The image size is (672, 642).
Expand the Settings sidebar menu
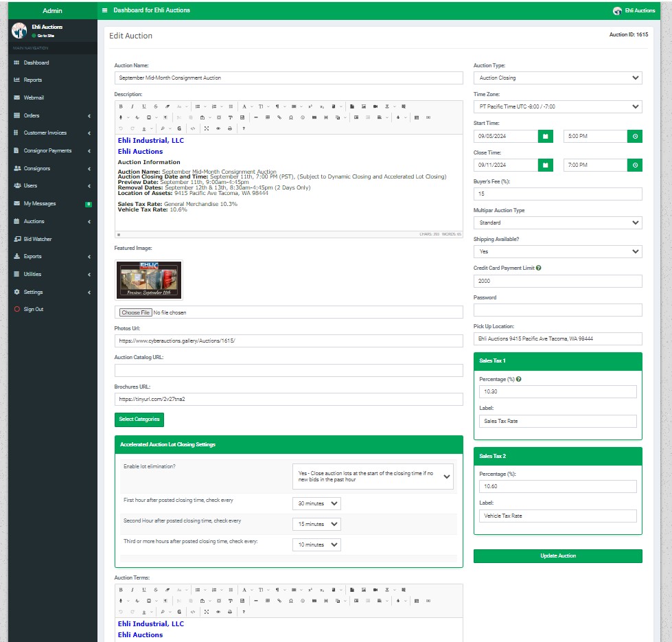52,293
